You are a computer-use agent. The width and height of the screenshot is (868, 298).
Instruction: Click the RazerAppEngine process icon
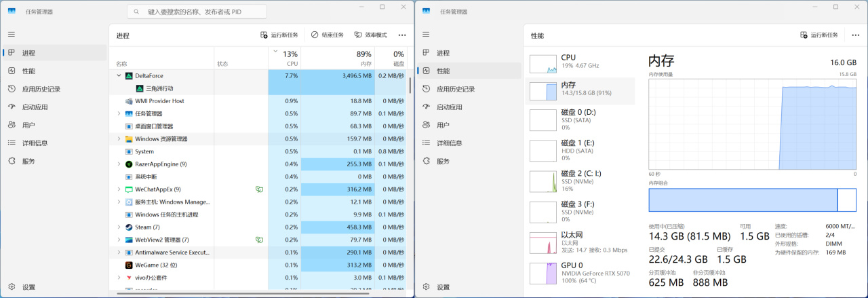[129, 164]
